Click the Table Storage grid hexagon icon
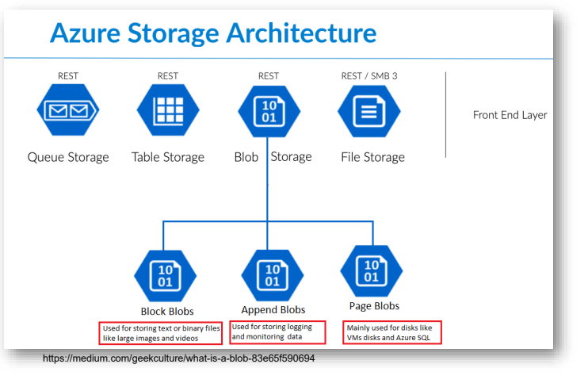Viewport: 588px width, 387px height. click(168, 110)
